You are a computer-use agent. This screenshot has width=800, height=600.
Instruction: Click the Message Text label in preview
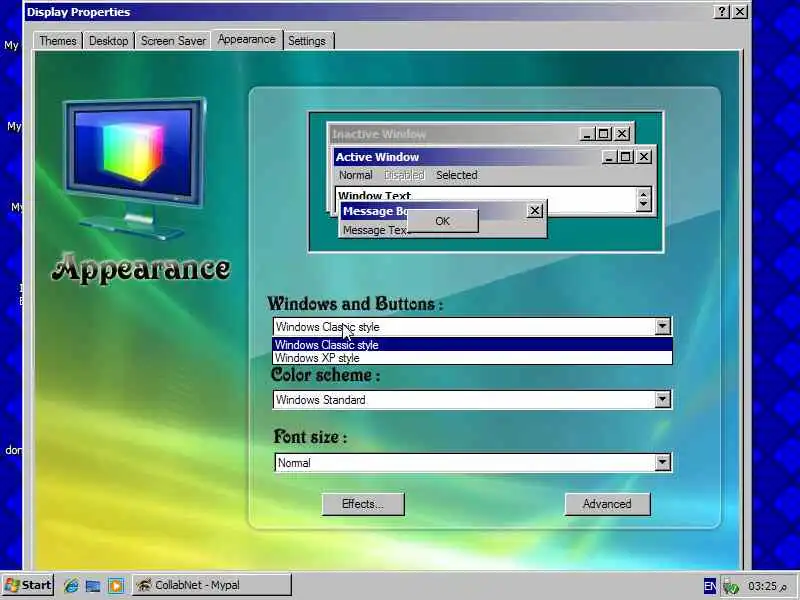point(375,230)
